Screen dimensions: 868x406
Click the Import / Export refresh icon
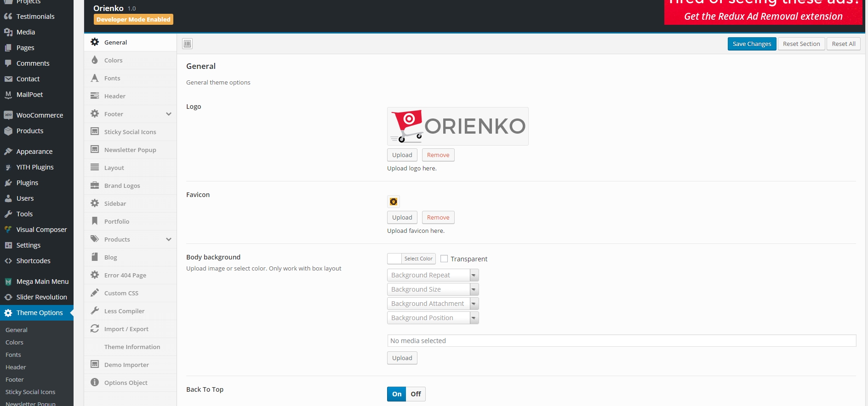95,329
